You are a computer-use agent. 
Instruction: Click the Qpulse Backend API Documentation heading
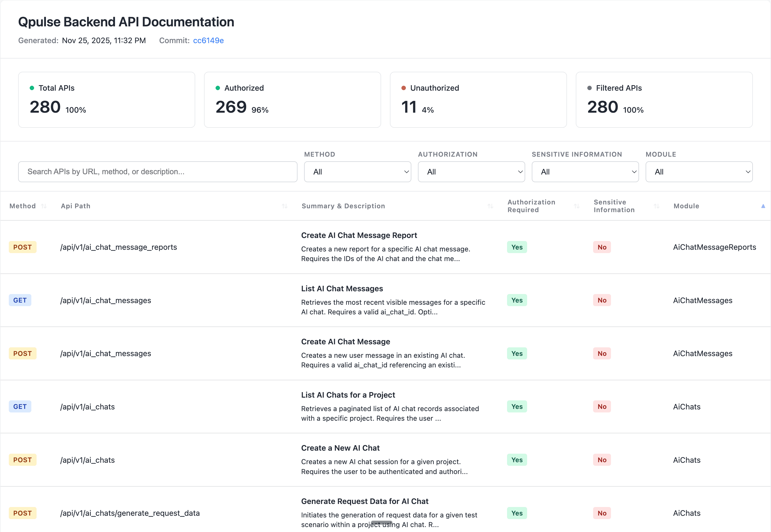pyautogui.click(x=126, y=22)
